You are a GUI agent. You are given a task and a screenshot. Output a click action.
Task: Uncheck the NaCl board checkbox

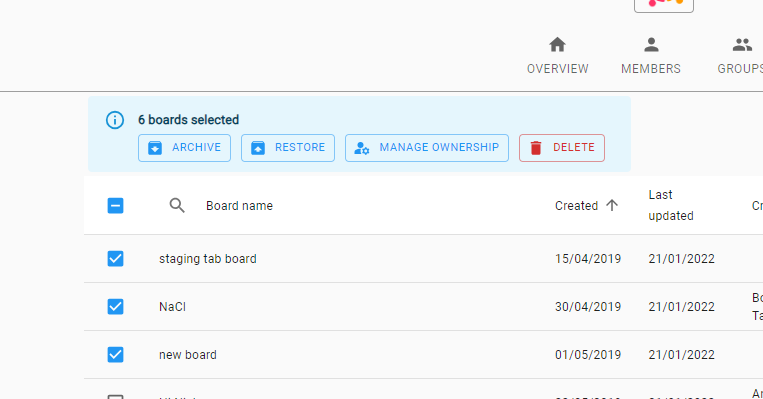click(115, 307)
